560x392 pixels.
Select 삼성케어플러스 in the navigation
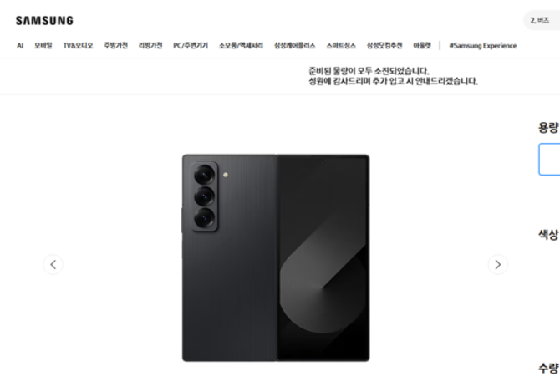coord(295,46)
